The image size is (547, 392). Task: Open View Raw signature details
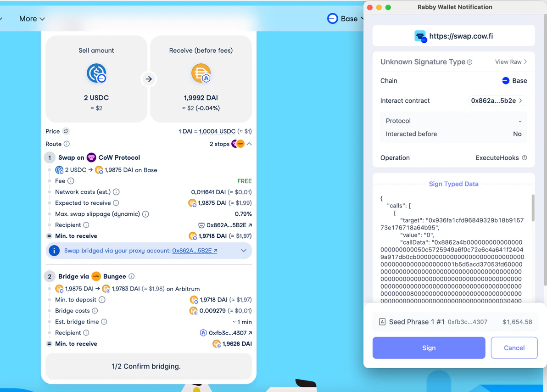pos(511,62)
